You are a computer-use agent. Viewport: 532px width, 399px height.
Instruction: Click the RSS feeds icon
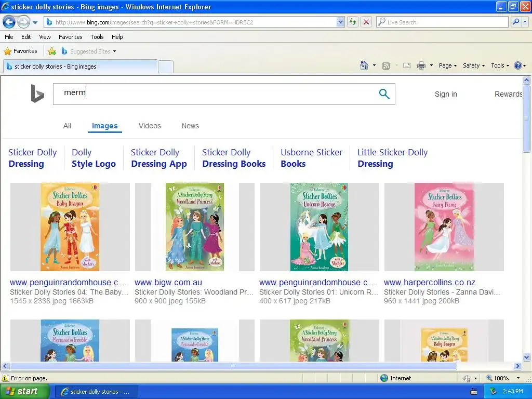386,66
